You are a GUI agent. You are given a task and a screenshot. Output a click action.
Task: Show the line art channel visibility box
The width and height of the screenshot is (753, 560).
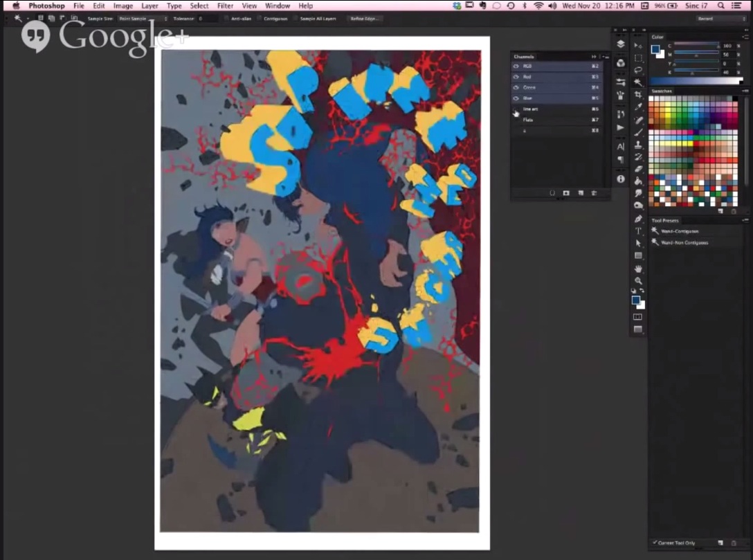tap(516, 109)
